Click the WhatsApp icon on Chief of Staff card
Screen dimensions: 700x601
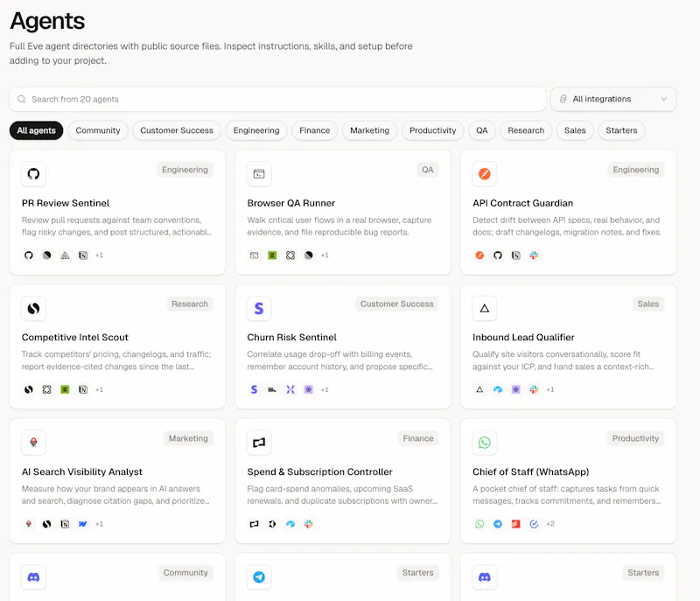[x=485, y=443]
